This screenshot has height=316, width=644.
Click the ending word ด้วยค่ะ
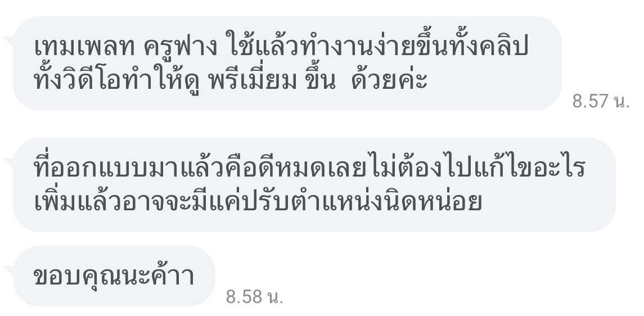click(x=389, y=79)
